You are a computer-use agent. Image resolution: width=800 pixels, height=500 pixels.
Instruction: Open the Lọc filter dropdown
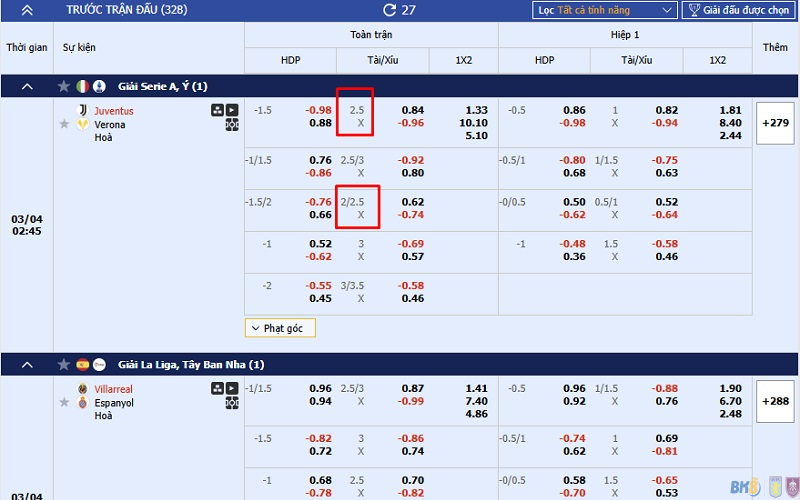tap(604, 10)
